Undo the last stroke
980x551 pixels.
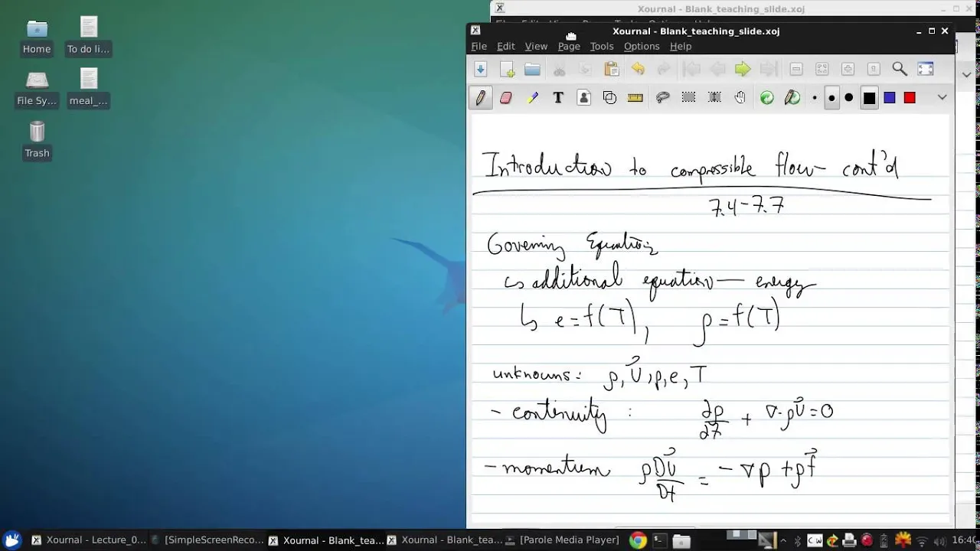click(x=638, y=69)
